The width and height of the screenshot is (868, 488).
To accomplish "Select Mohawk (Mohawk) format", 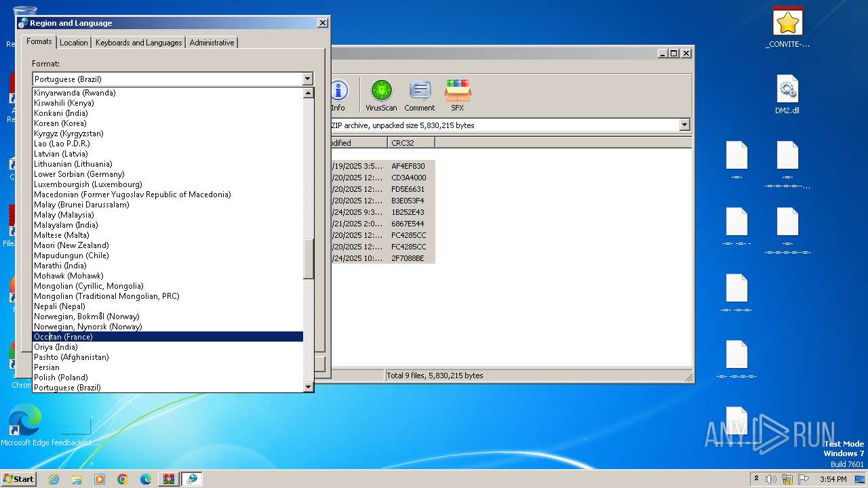I will tap(167, 276).
